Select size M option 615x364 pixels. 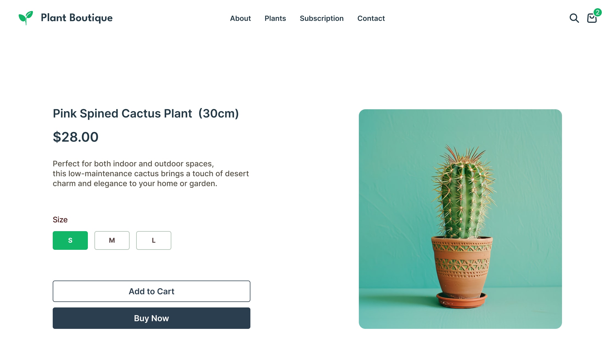[x=112, y=240]
